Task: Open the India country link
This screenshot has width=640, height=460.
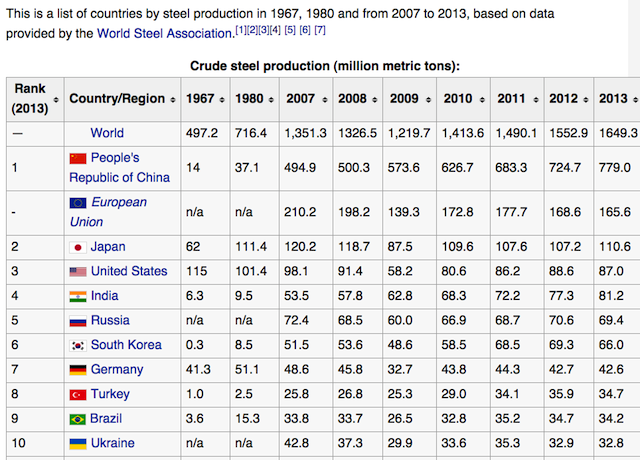Action: 104,296
